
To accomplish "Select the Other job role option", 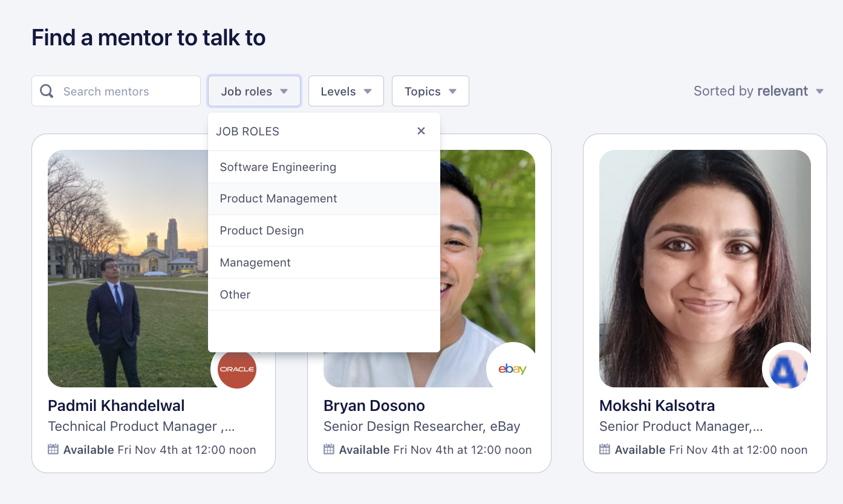I will [x=235, y=294].
